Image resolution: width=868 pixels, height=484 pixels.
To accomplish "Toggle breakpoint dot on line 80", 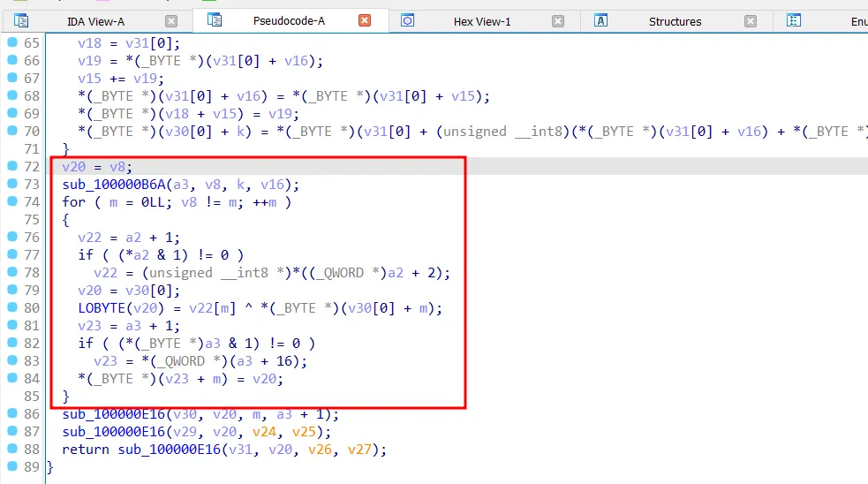I will click(12, 307).
